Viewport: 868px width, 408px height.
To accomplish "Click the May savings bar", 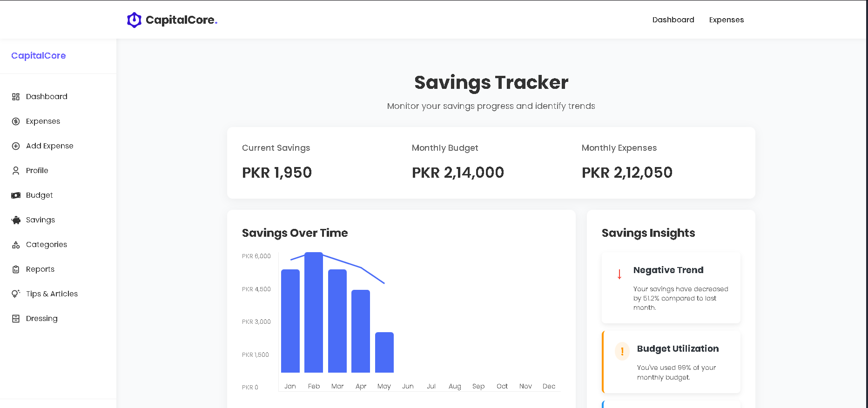I will click(384, 352).
